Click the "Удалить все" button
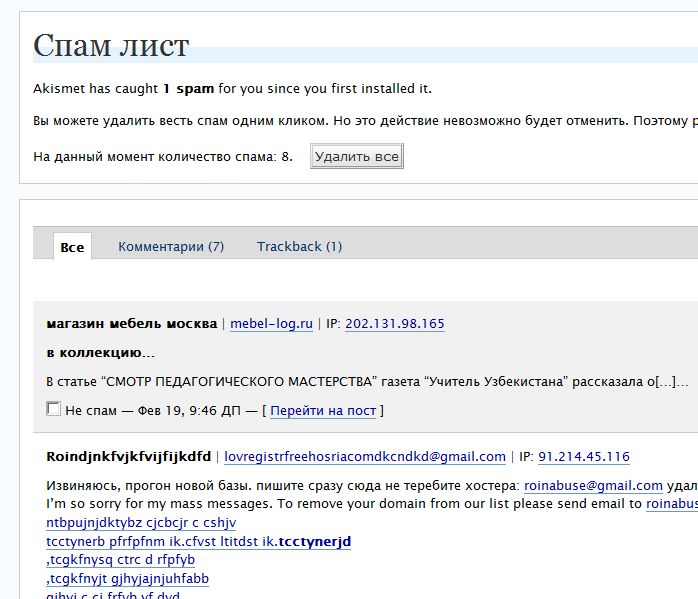The image size is (698, 599). (x=356, y=157)
